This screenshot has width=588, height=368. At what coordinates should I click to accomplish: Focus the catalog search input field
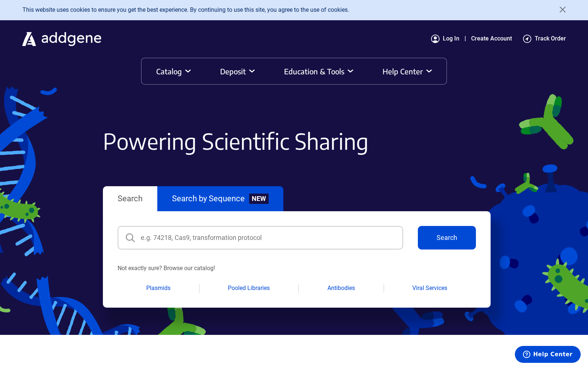(260, 238)
